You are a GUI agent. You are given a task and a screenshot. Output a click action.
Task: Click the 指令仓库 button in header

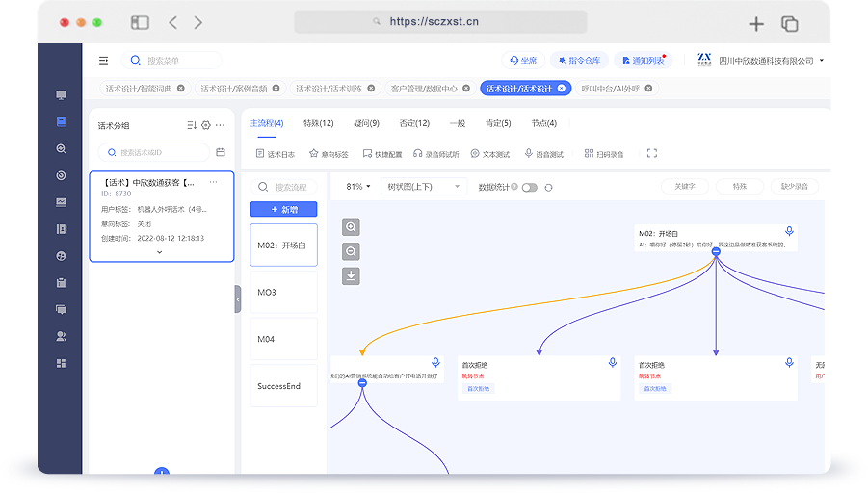[x=579, y=60]
